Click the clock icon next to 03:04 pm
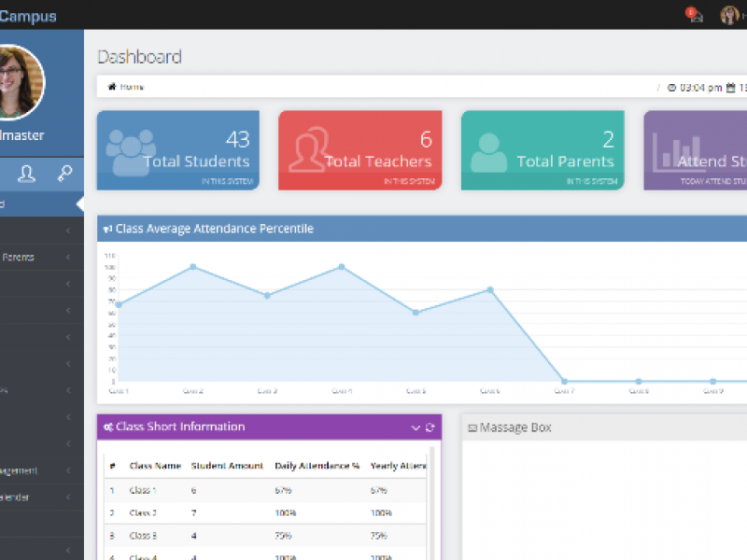The width and height of the screenshot is (747, 560). (671, 88)
